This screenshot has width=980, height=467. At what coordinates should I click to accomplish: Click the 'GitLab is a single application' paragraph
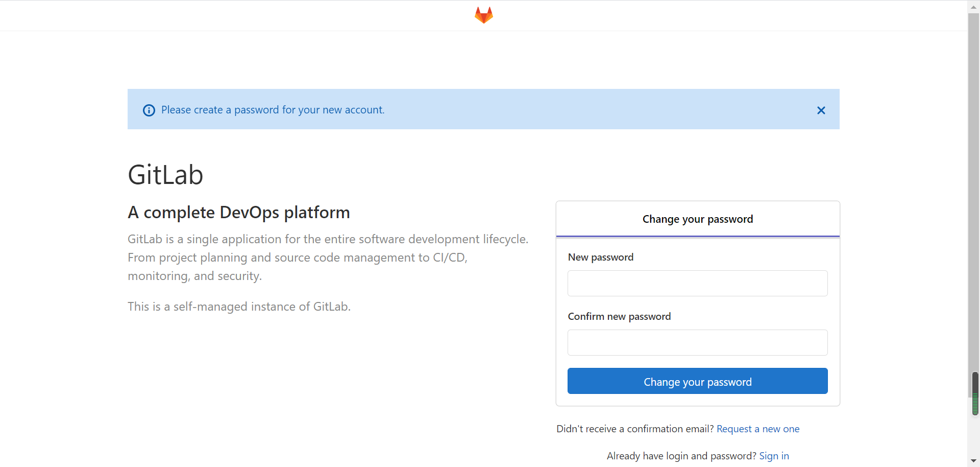coord(328,258)
